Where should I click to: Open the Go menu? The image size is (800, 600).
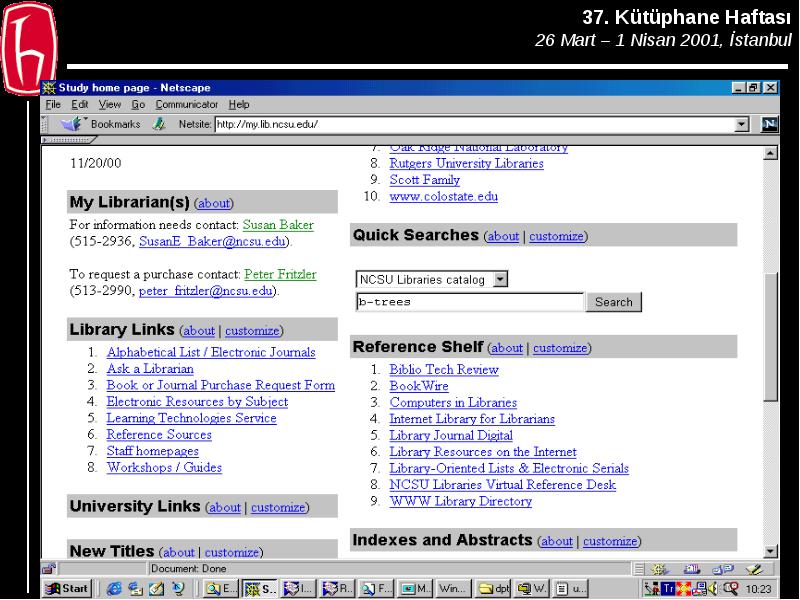[138, 104]
